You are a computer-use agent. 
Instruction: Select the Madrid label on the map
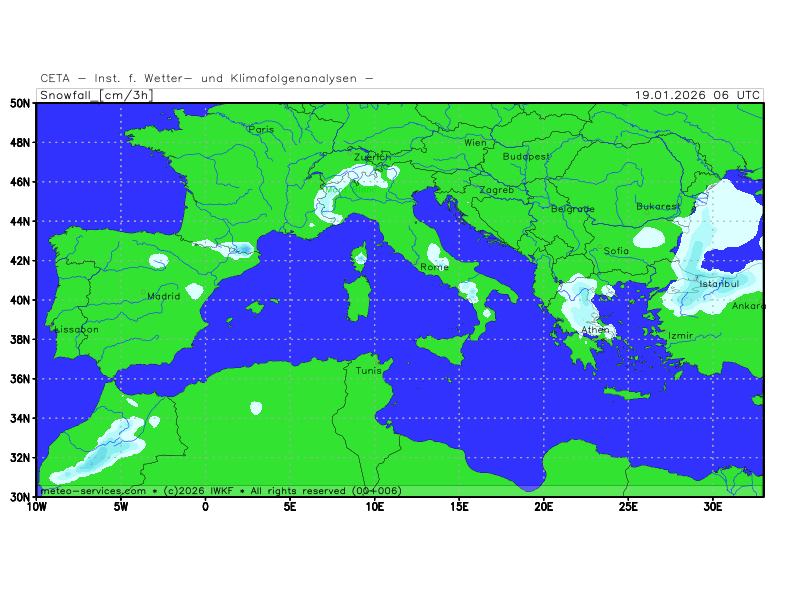[x=164, y=296]
